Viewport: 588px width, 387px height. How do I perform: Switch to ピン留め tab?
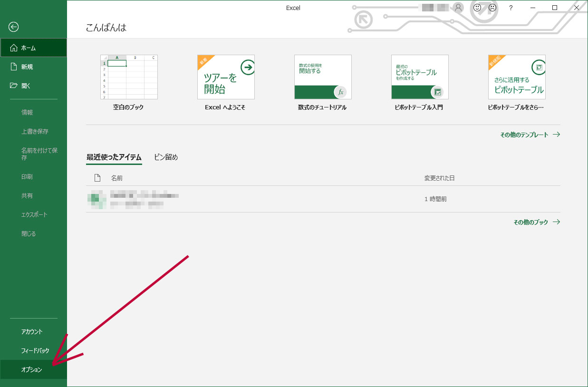[166, 157]
